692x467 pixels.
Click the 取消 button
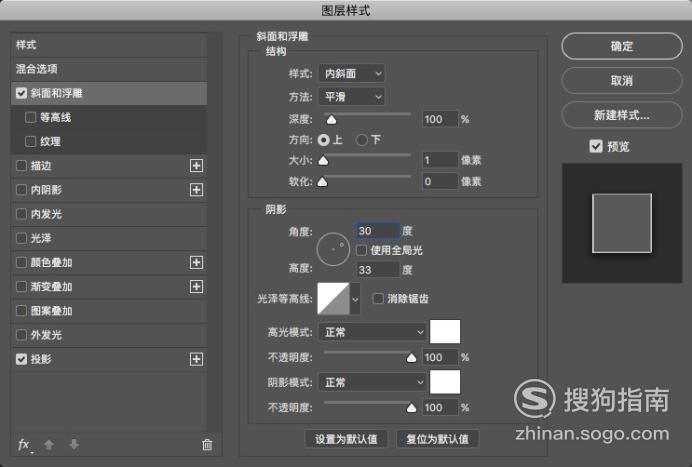622,80
